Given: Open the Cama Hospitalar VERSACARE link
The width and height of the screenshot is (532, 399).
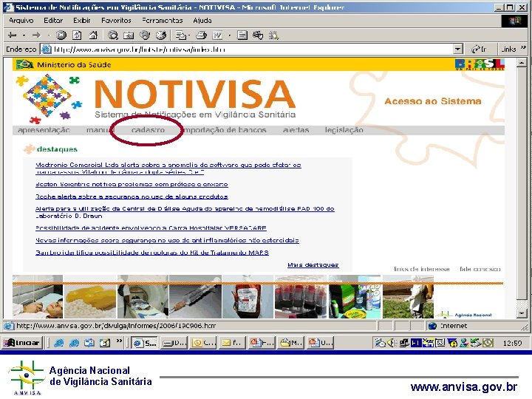Looking at the screenshot, I should pos(151,228).
